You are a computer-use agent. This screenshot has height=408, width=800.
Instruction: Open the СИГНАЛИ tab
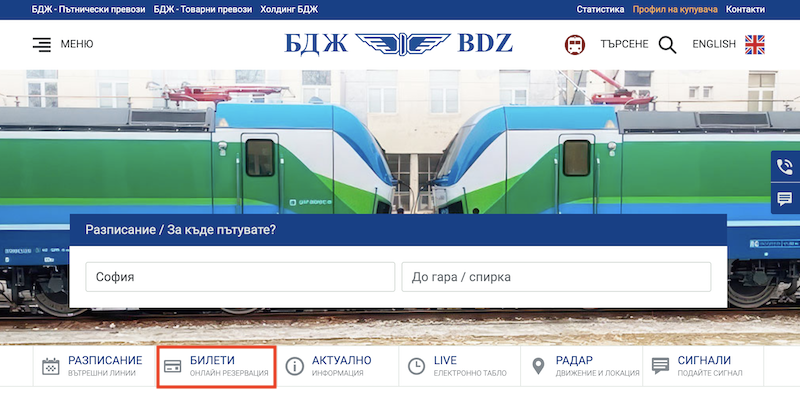click(703, 366)
